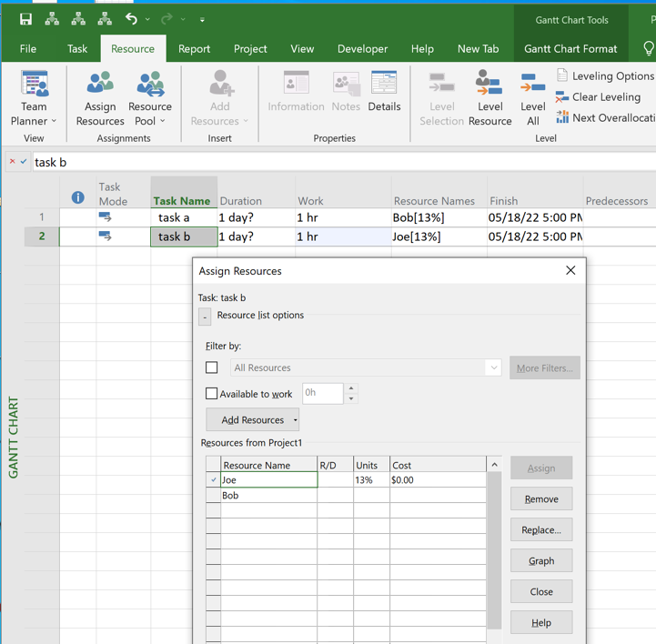Toggle the checkmark beside Joe

pos(213,480)
